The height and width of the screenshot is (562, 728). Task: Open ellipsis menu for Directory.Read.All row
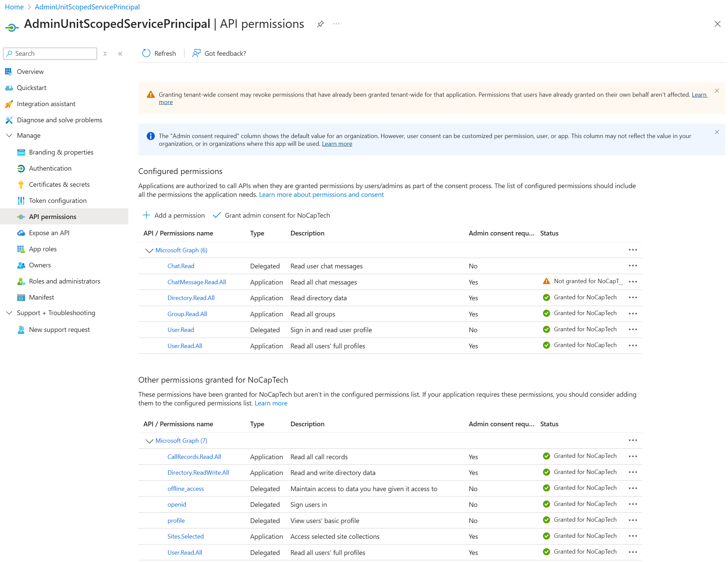[x=633, y=298]
